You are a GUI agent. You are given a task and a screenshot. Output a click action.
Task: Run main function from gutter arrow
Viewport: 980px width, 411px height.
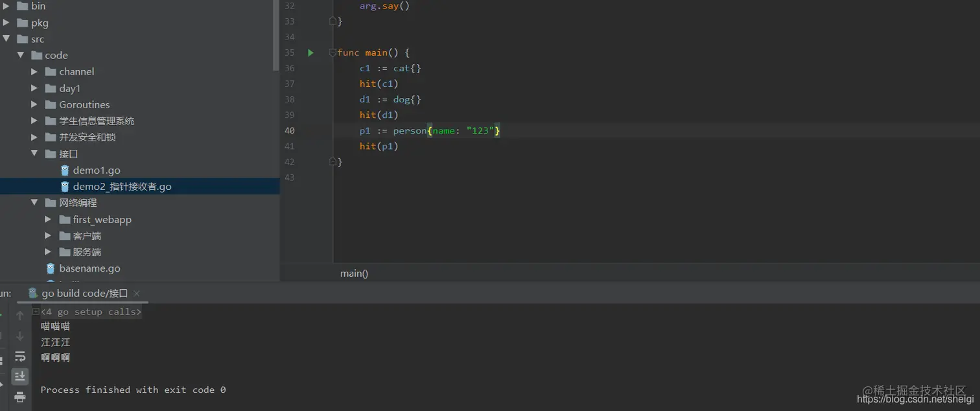pos(310,53)
